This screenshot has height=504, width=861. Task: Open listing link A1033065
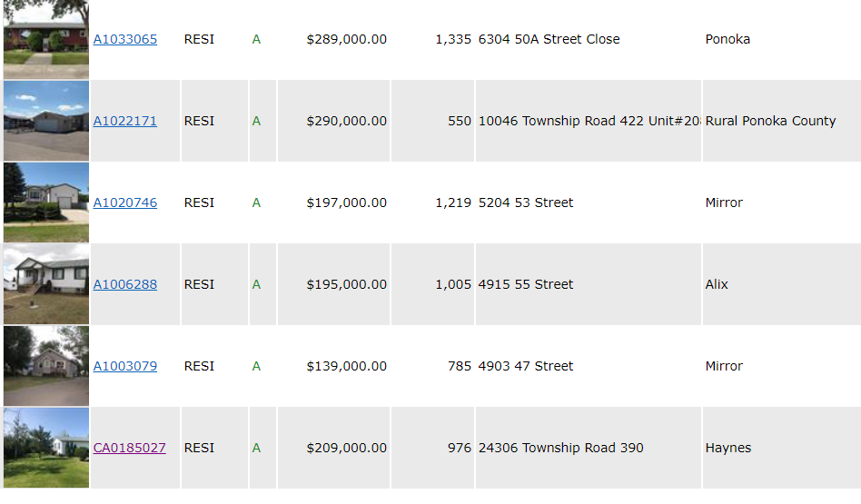click(124, 40)
